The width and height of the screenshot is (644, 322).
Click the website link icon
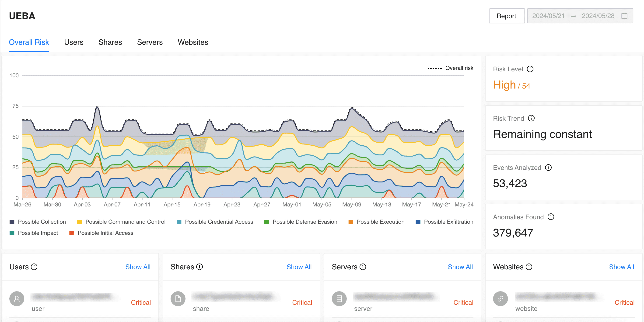point(500,298)
